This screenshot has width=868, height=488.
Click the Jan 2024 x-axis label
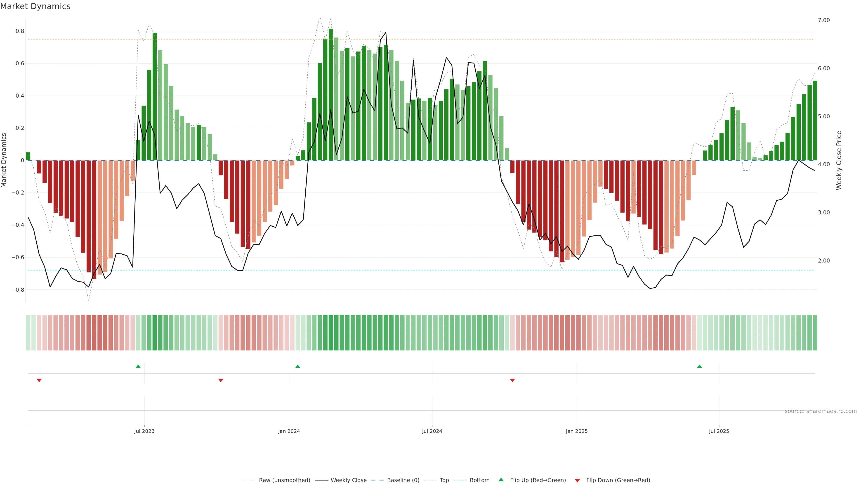point(289,431)
